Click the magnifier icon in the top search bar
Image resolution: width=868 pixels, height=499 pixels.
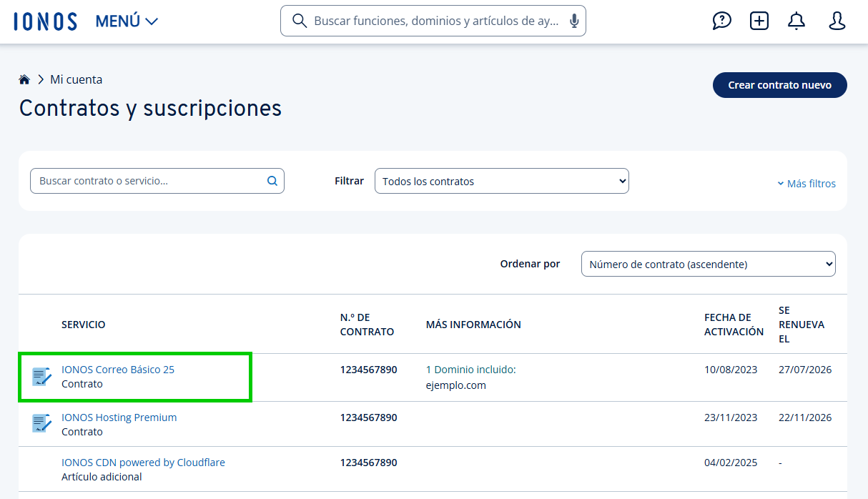300,21
